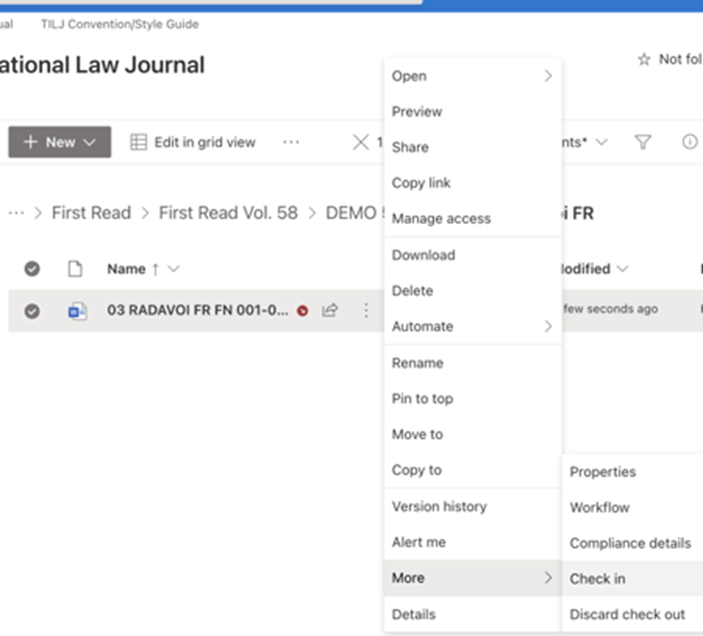Open TILJ Convention/Style Guide navigation link
The image size is (703, 636).
120,24
